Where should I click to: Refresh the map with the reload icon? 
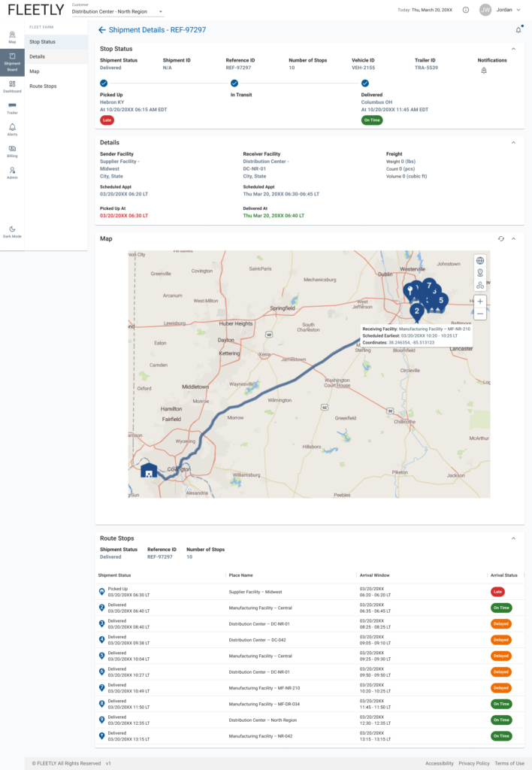tap(501, 238)
